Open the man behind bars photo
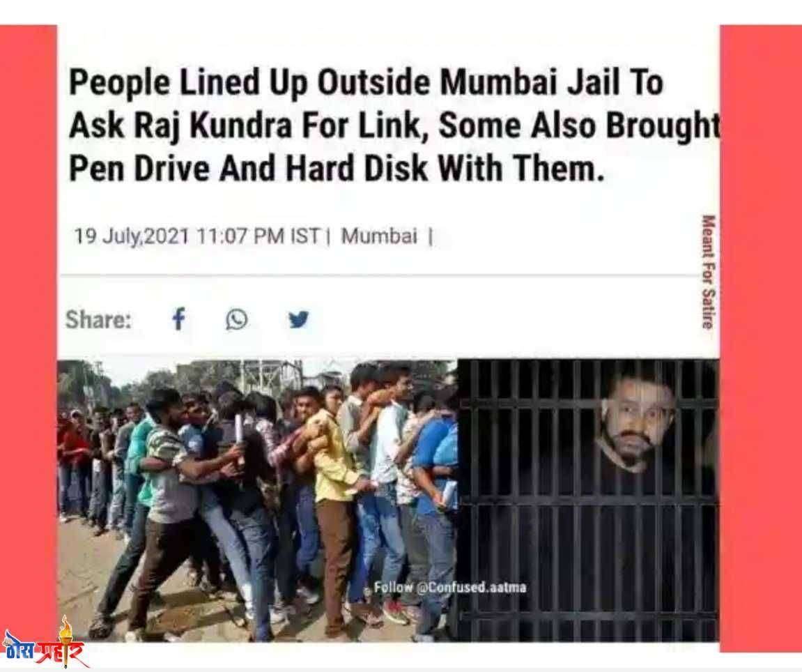 coord(588,501)
